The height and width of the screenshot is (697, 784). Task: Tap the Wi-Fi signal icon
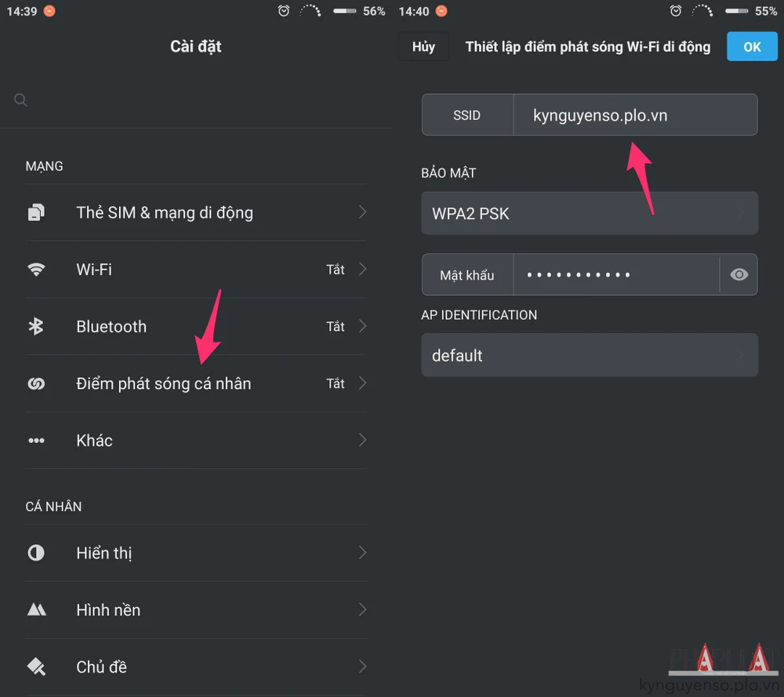pos(36,270)
